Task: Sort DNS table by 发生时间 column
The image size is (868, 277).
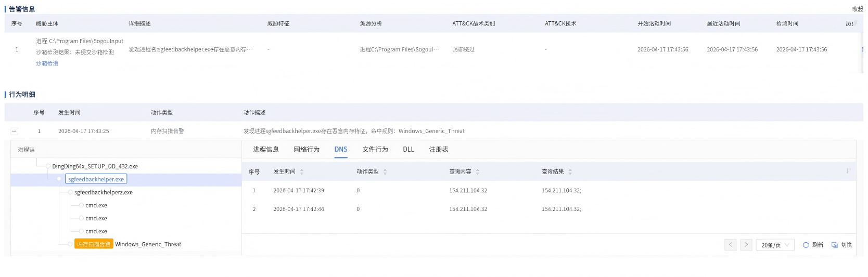Action: pyautogui.click(x=302, y=172)
